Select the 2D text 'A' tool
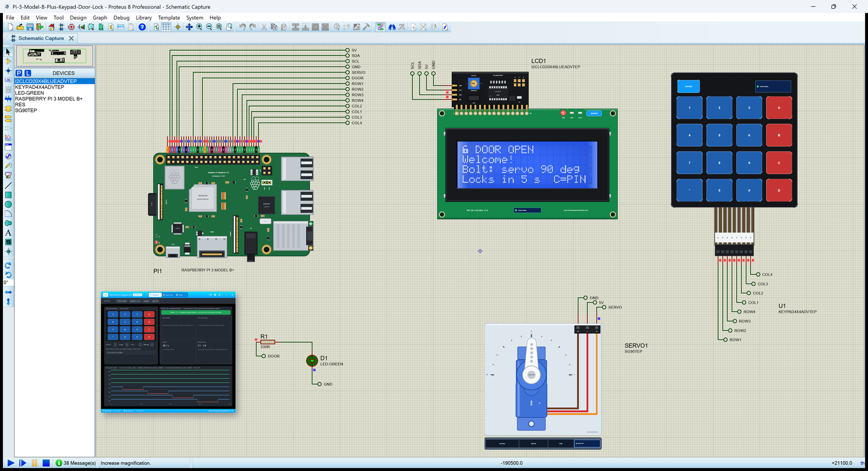The width and height of the screenshot is (868, 471). (x=8, y=233)
